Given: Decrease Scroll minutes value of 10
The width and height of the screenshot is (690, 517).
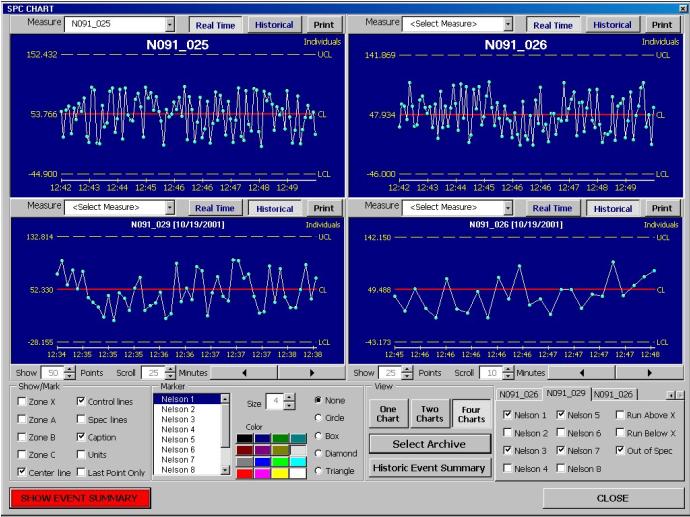Looking at the screenshot, I should [508, 376].
